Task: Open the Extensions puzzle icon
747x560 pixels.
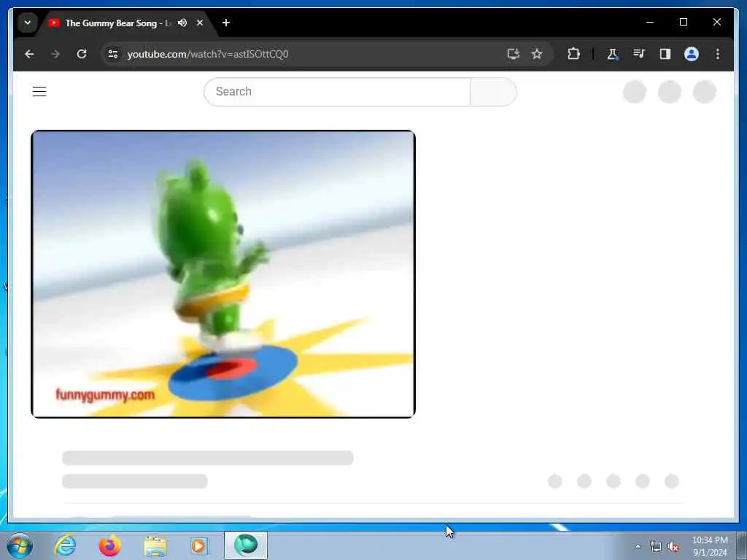Action: tap(573, 54)
